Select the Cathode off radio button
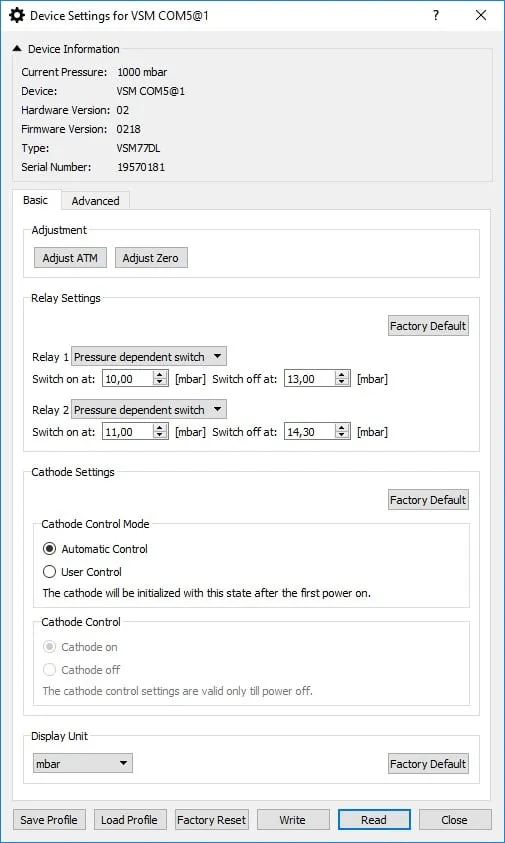The image size is (505, 843). coord(49,670)
